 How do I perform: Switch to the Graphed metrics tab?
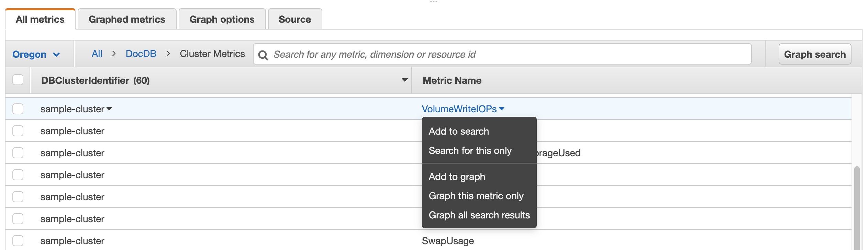127,19
